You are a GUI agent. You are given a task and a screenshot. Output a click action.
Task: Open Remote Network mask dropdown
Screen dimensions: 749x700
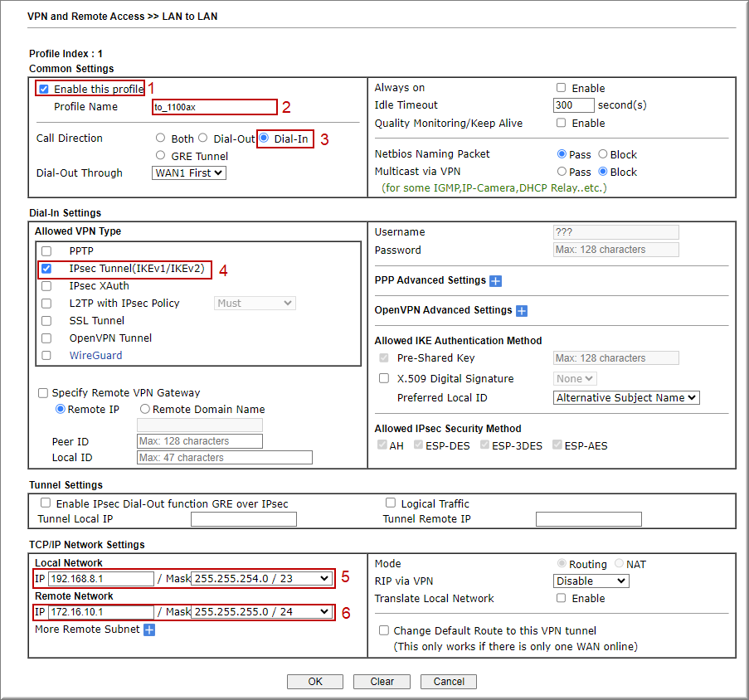[x=262, y=611]
